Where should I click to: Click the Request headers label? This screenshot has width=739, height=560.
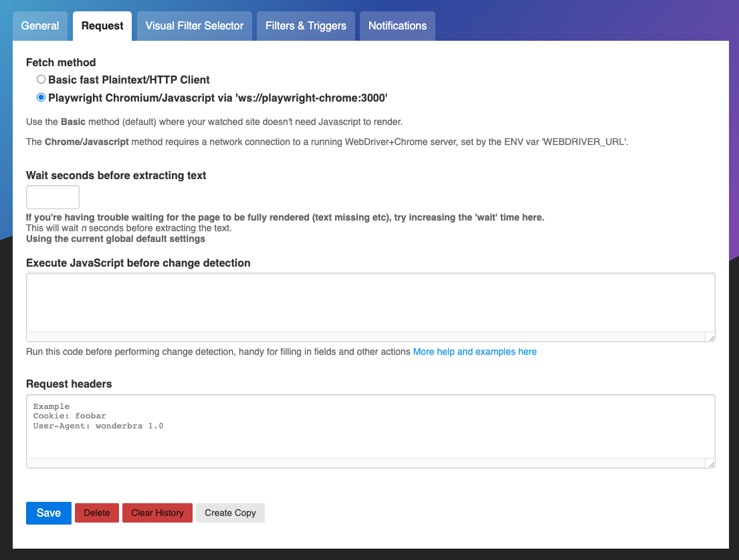click(x=69, y=384)
